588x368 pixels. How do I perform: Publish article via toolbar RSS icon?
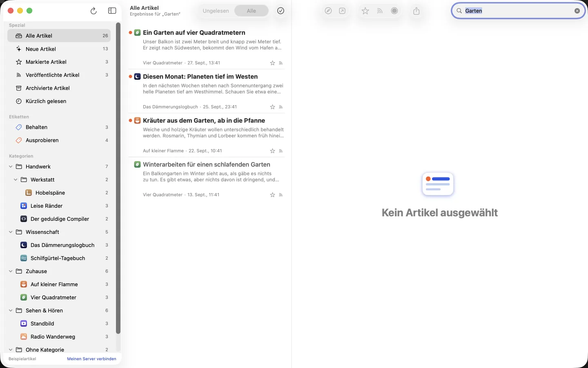[x=380, y=11]
